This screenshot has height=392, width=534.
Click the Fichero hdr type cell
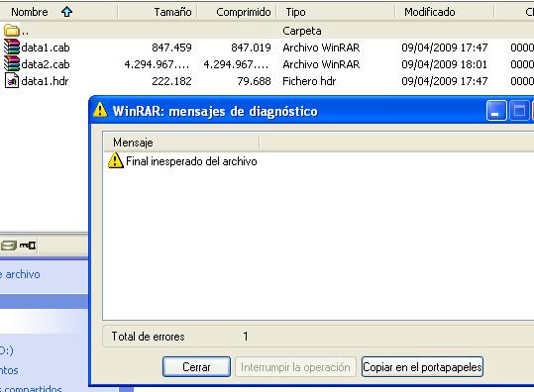309,81
